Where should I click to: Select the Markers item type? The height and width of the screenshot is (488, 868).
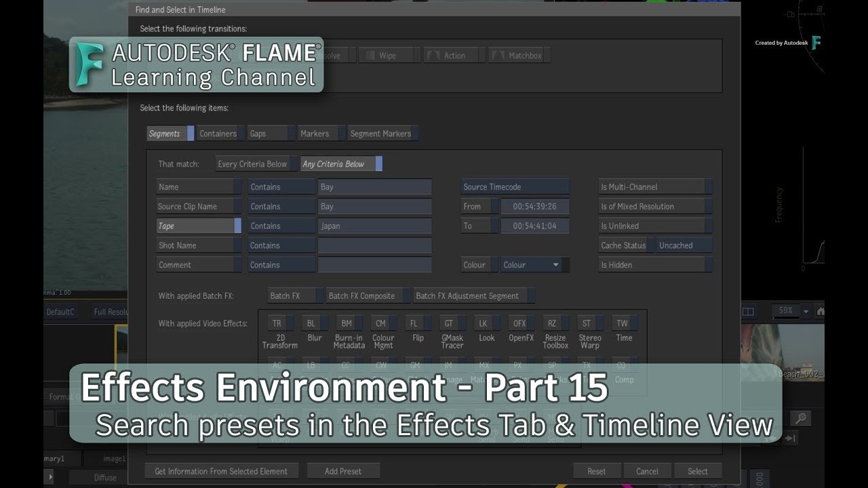pos(321,134)
